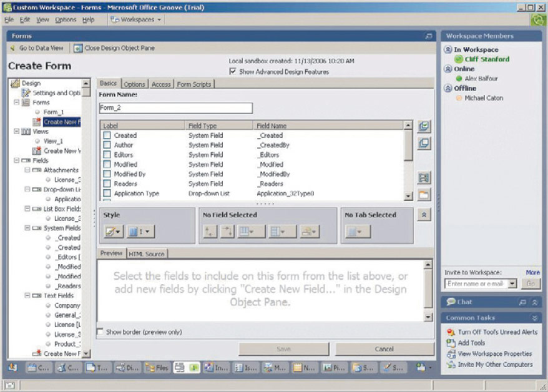Click the Form Name text field

coord(175,108)
